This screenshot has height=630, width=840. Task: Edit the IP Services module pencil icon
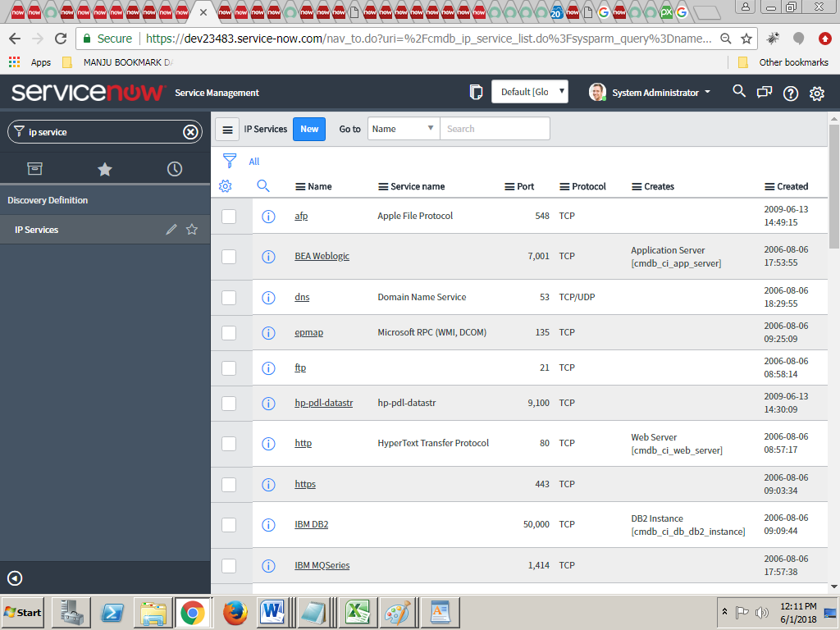click(x=171, y=230)
